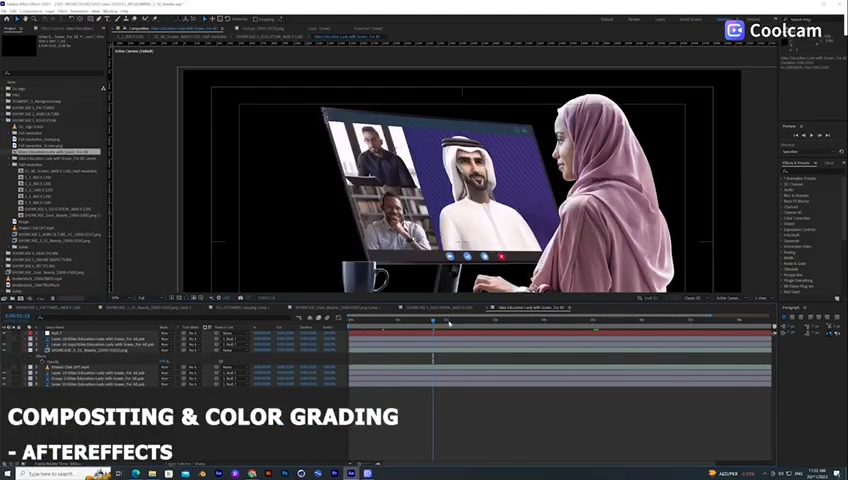Select the Rectangle shape tool
The height and width of the screenshot is (480, 848).
point(90,19)
